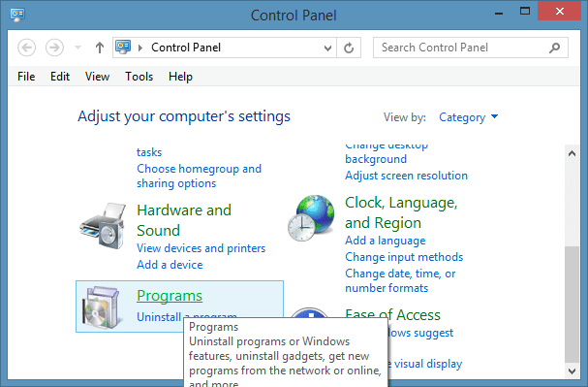This screenshot has height=387, width=588.
Task: Open the Tools menu
Action: (x=139, y=77)
